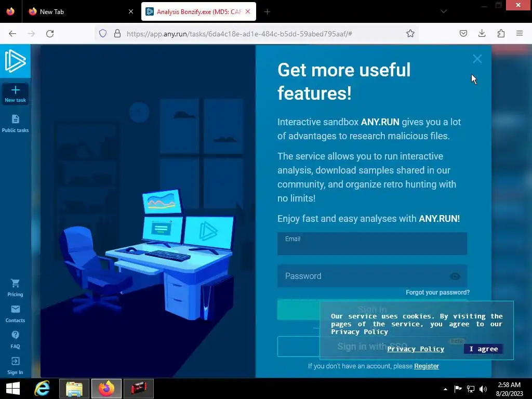Expand the list all tabs dropdown
Screen dimensions: 532x399
pos(444,11)
